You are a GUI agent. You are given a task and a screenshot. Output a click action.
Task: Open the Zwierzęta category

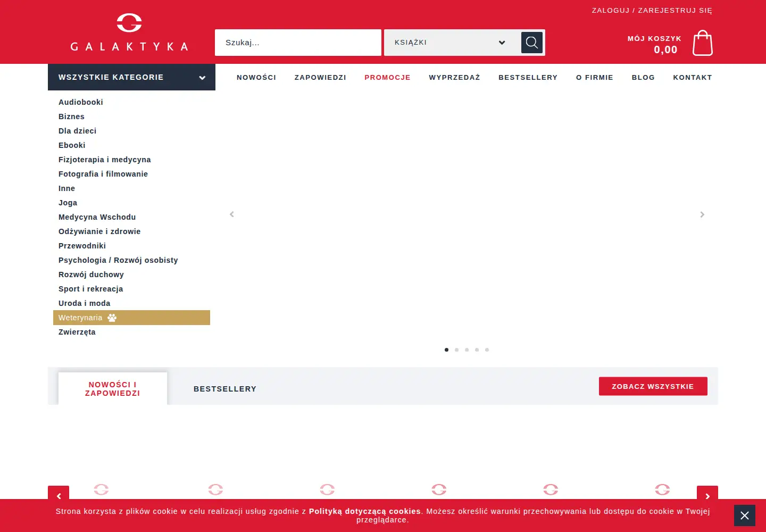(77, 332)
